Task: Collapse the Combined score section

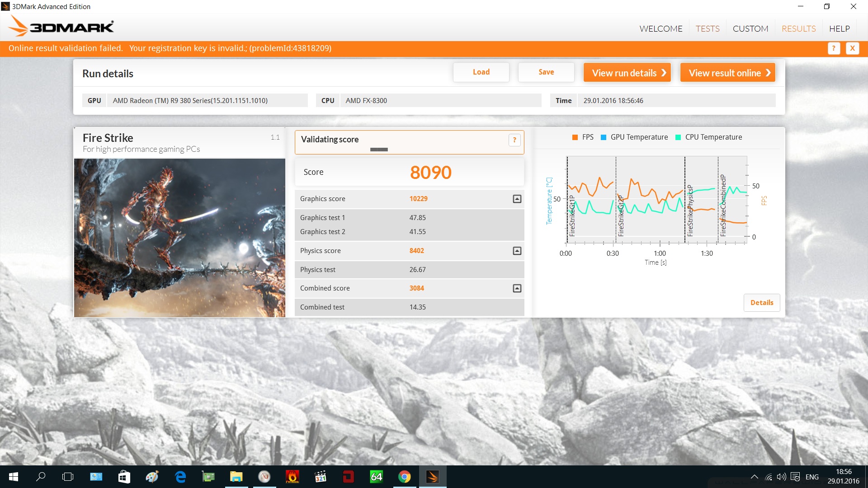Action: pyautogui.click(x=517, y=288)
